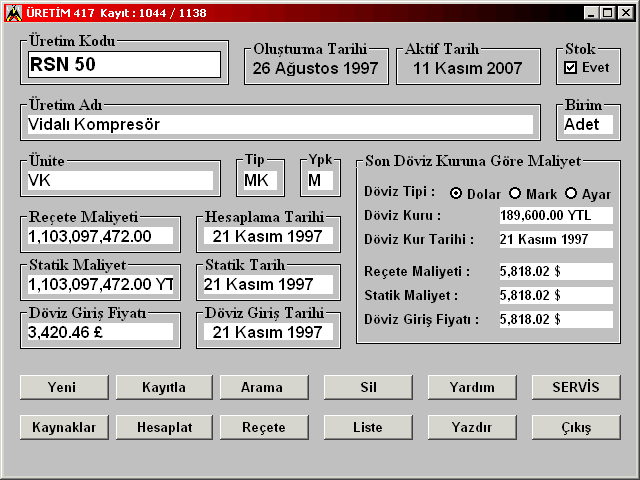
Task: Save record with Kayıtla button
Action: (163, 387)
